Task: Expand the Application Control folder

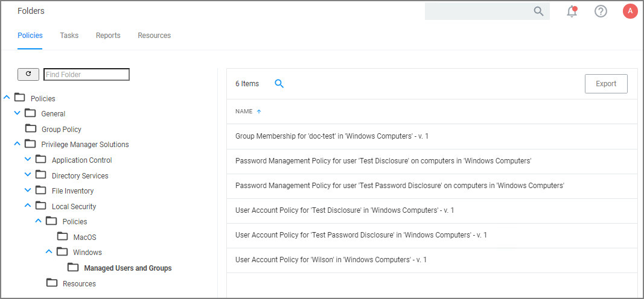Action: tap(28, 160)
